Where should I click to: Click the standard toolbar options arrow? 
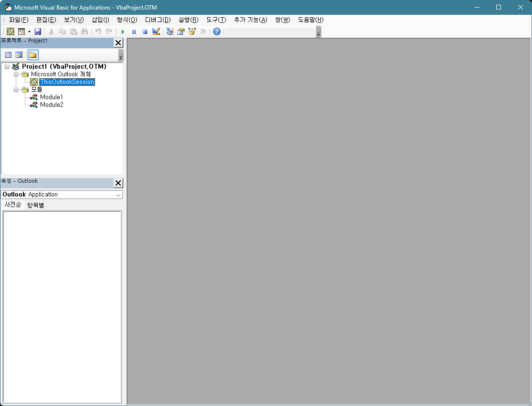click(319, 32)
